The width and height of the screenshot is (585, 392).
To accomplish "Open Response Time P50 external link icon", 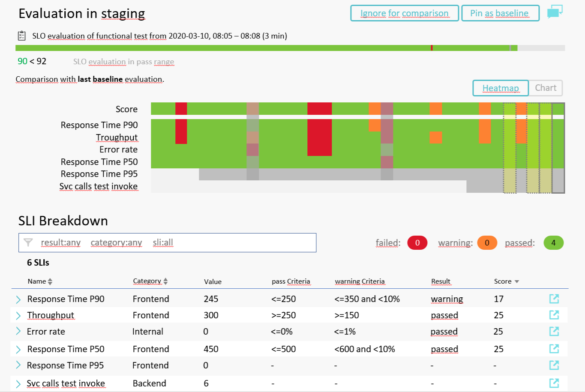I will [554, 349].
